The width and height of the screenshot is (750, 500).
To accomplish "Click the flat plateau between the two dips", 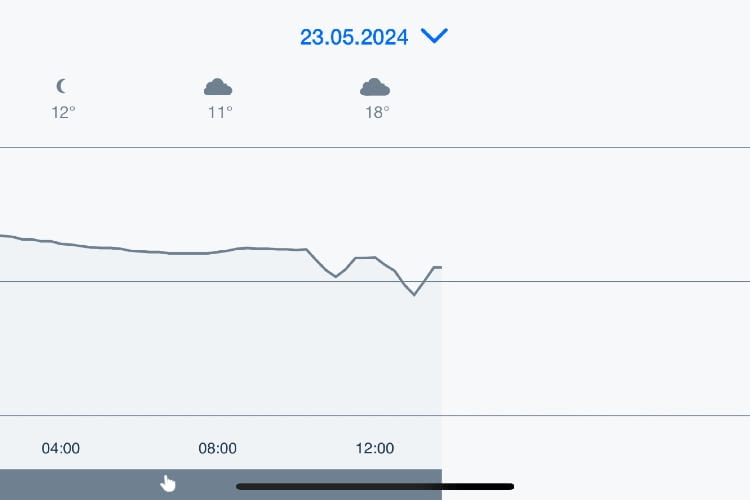I will (x=365, y=258).
